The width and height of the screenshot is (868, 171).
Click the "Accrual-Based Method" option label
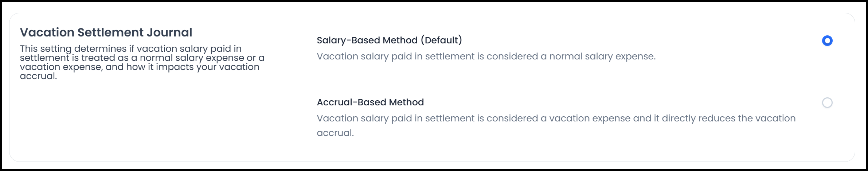click(370, 102)
